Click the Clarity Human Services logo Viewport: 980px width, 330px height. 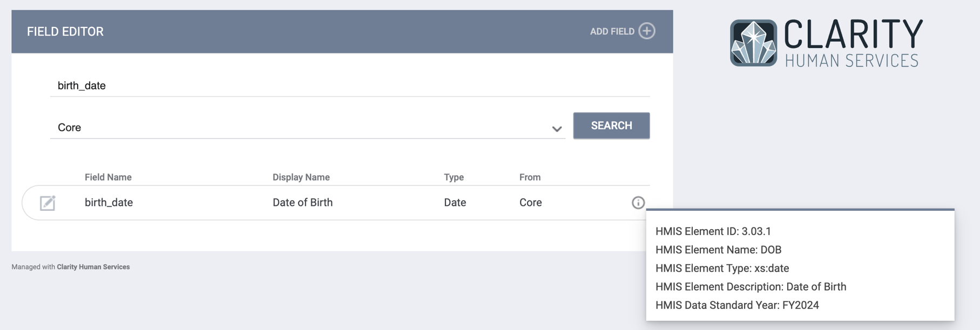click(x=826, y=43)
